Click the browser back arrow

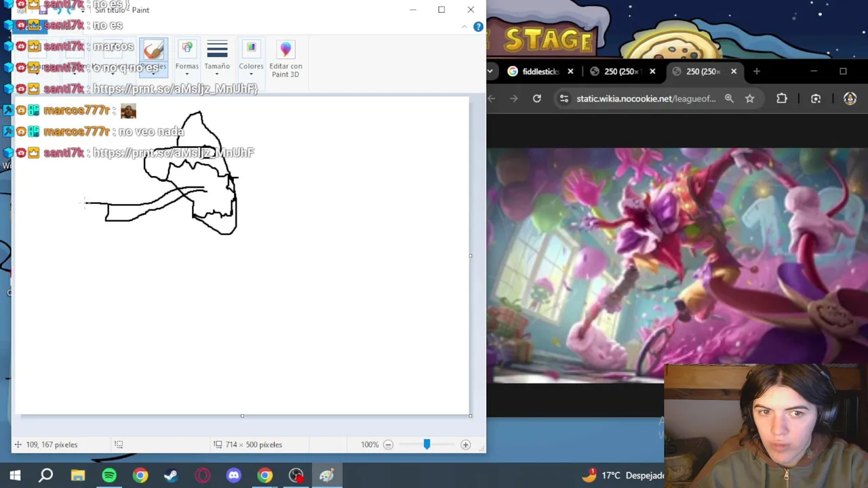(x=492, y=99)
